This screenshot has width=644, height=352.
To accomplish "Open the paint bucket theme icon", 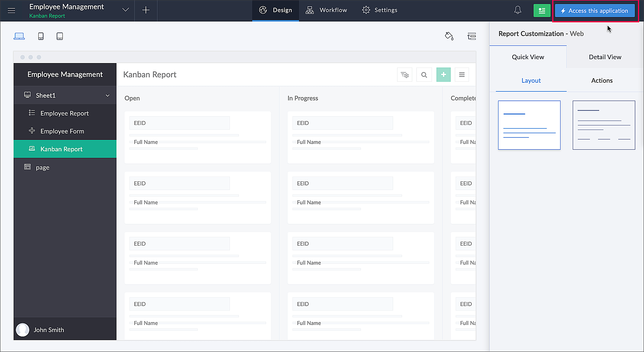I will [449, 36].
